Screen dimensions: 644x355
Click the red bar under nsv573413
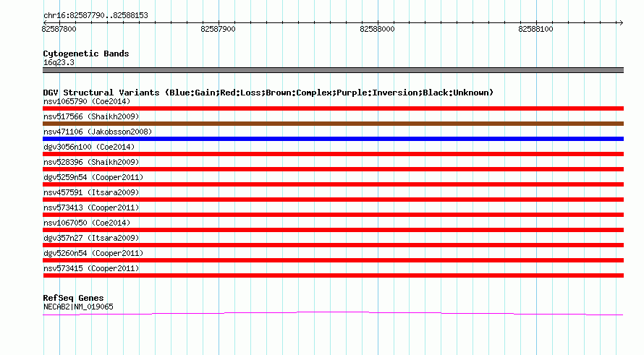pos(333,215)
